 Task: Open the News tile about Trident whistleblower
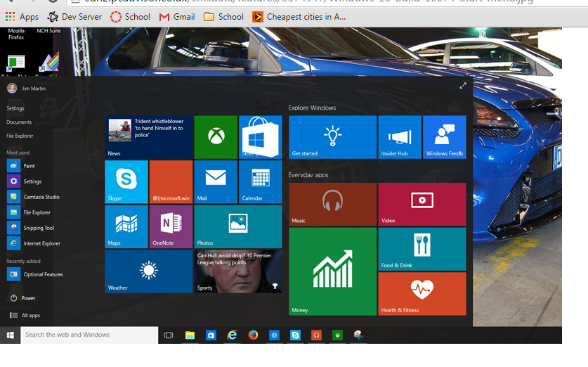tap(148, 137)
